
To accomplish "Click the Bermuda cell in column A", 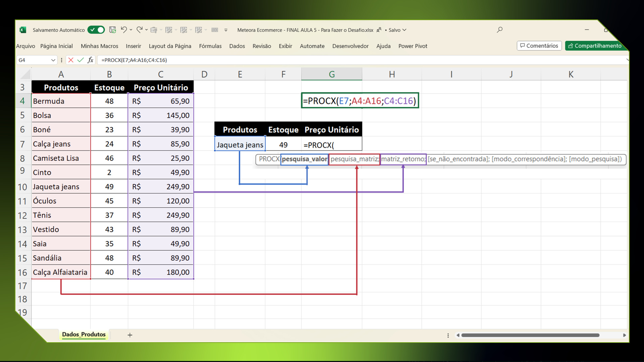I will click(61, 101).
